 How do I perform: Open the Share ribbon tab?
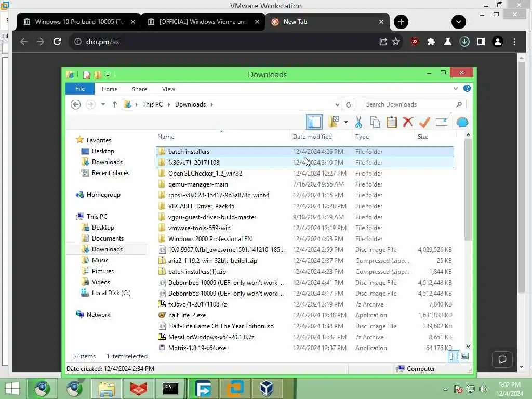(x=139, y=89)
